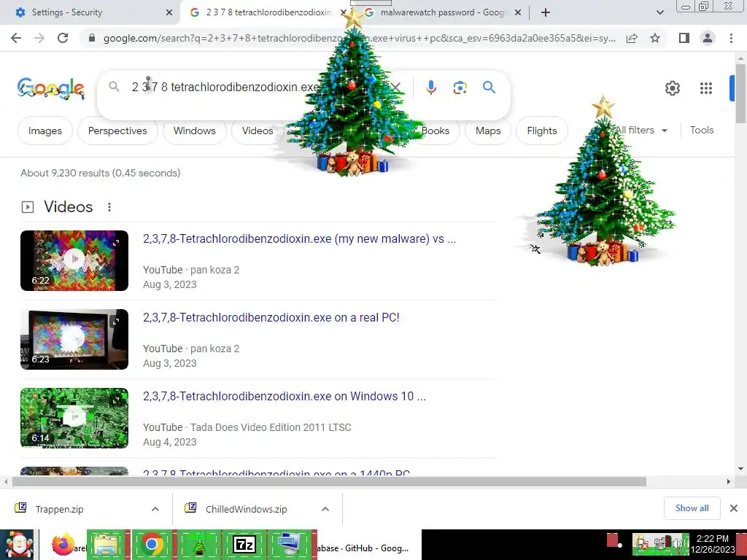Click the Videos section heading
This screenshot has height=560, width=747.
tap(68, 207)
